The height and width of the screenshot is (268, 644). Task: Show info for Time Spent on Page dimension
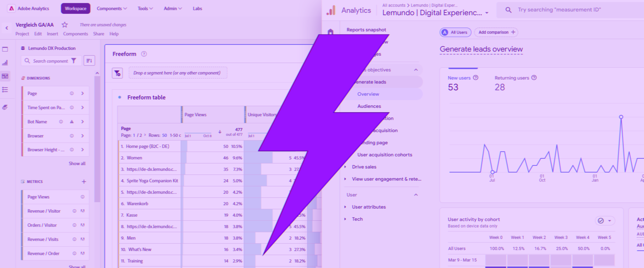pos(72,108)
